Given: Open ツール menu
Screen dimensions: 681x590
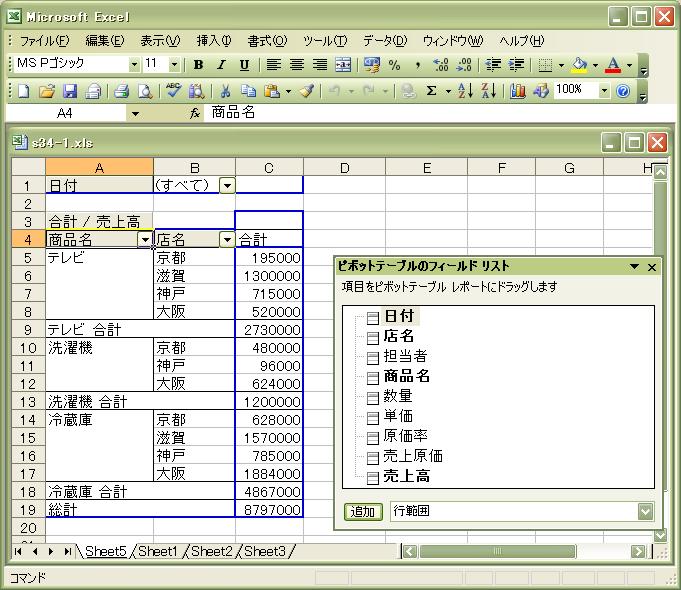Looking at the screenshot, I should click(325, 41).
